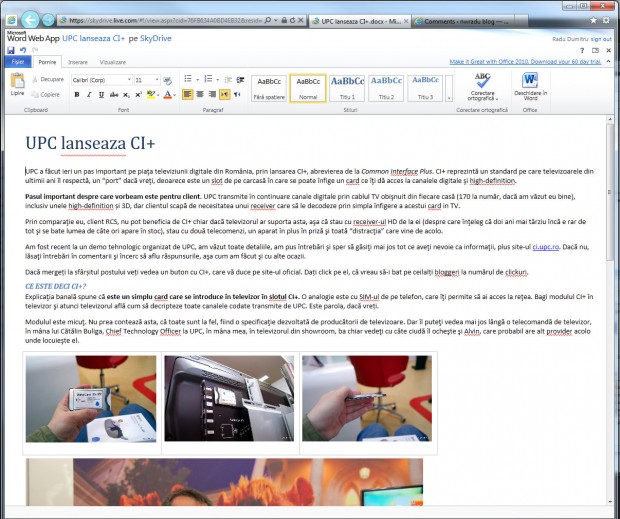620x519 pixels.
Task: Collapse the ribbon with the chevron
Action: point(609,61)
